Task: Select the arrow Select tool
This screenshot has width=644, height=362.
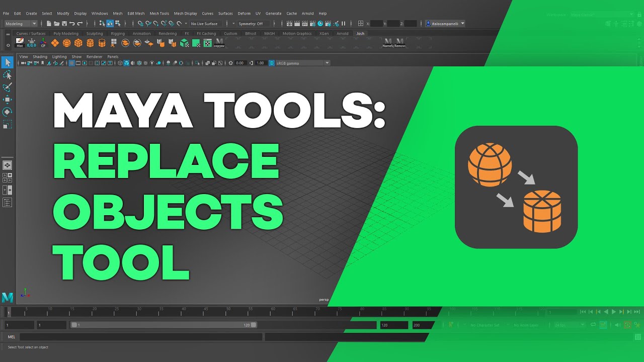Action: (7, 62)
